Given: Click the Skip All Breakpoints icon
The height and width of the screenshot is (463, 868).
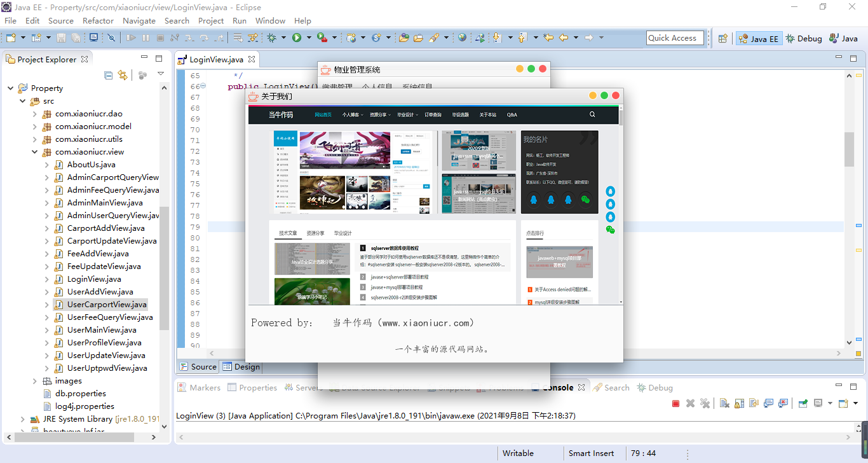Looking at the screenshot, I should click(x=111, y=38).
